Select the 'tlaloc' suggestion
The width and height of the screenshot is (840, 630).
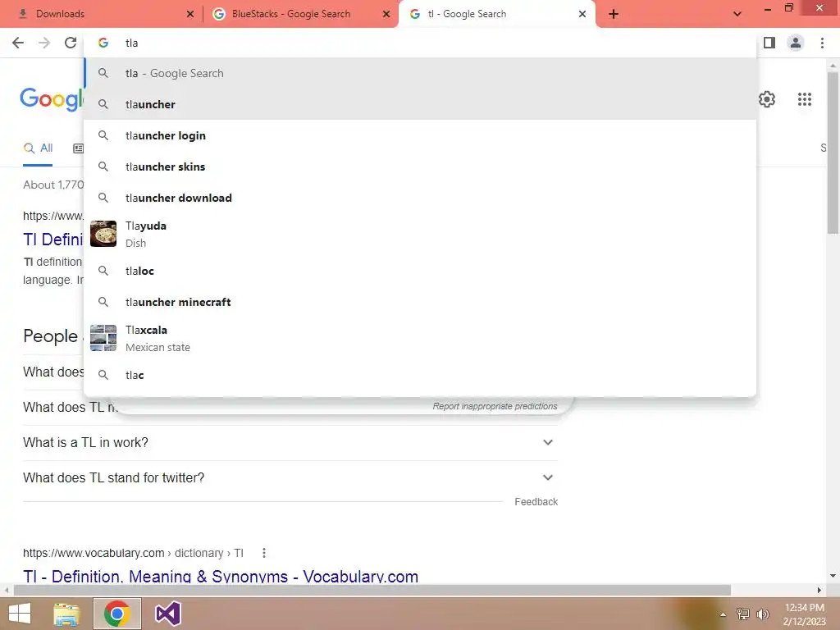[420, 271]
